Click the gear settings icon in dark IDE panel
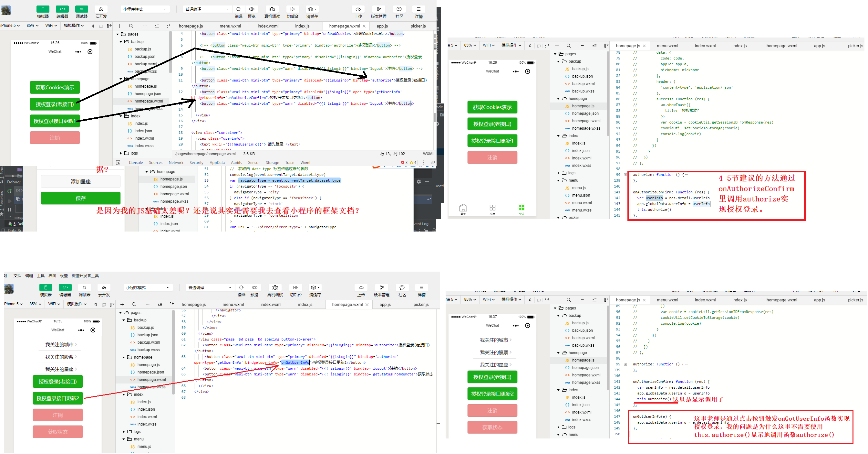The height and width of the screenshot is (454, 868). click(x=418, y=182)
